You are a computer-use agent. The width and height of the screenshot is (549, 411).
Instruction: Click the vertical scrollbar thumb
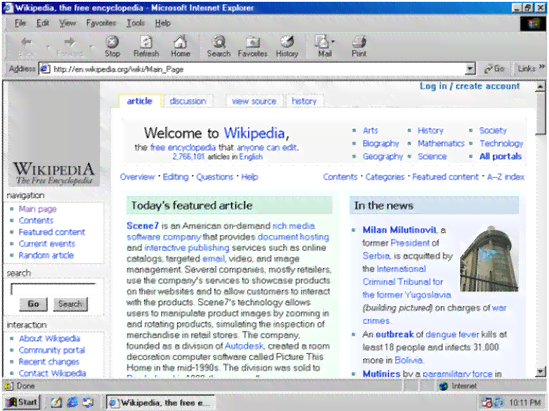point(541,113)
